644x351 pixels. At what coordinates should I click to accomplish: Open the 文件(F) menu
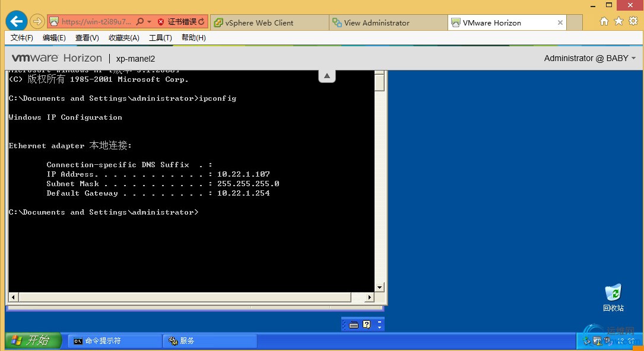tap(22, 38)
